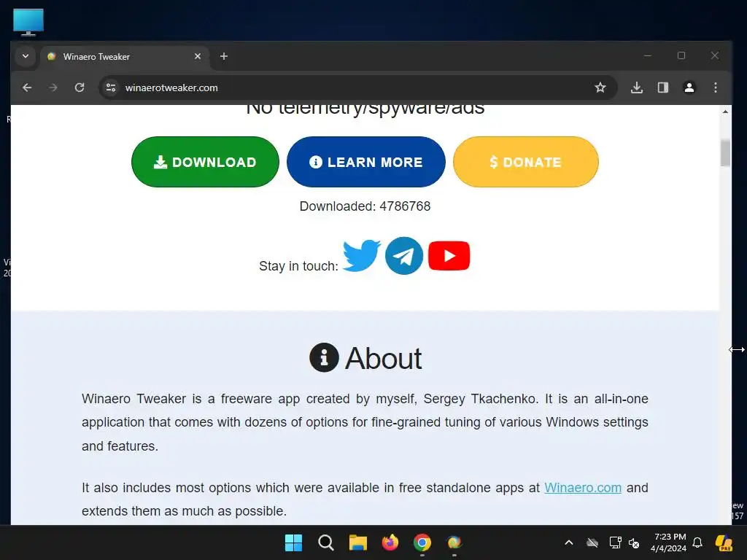
Task: Close the Winaero Tweaker tab
Action: point(198,56)
